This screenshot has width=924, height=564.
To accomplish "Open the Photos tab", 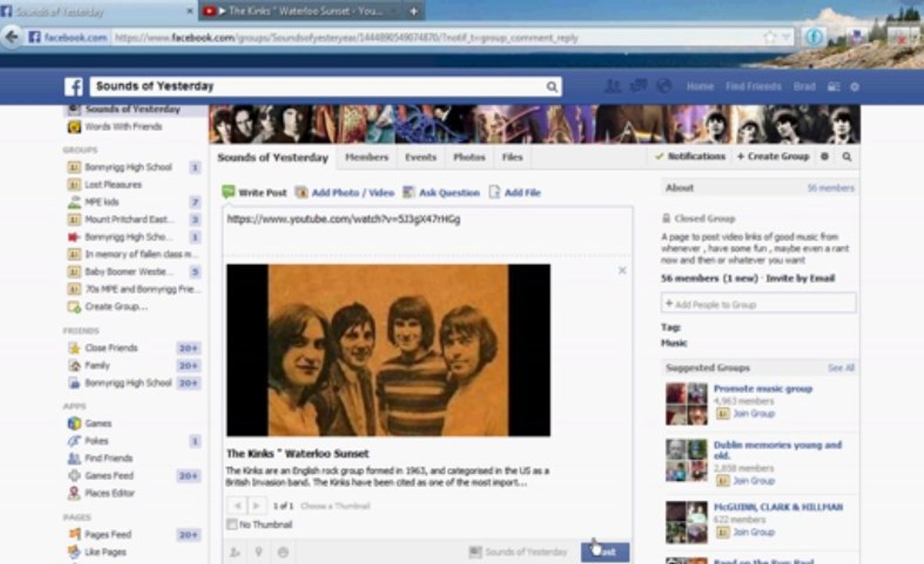I will pyautogui.click(x=469, y=157).
